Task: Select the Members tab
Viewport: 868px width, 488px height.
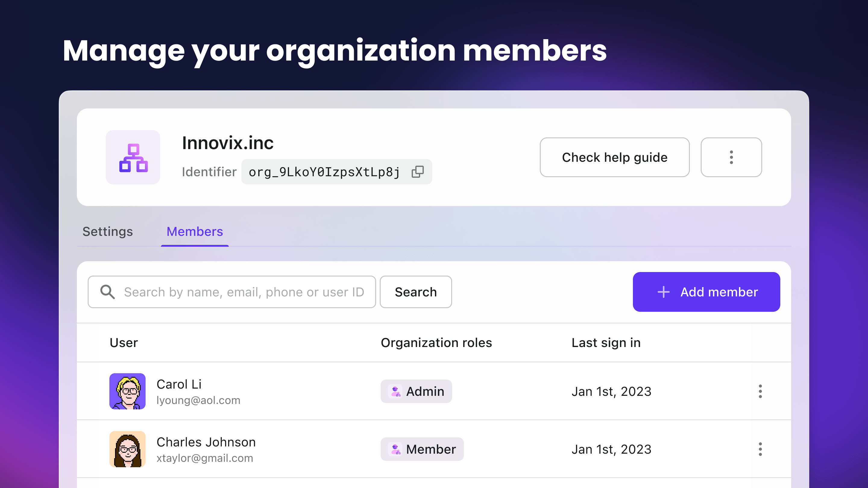Action: pos(194,232)
